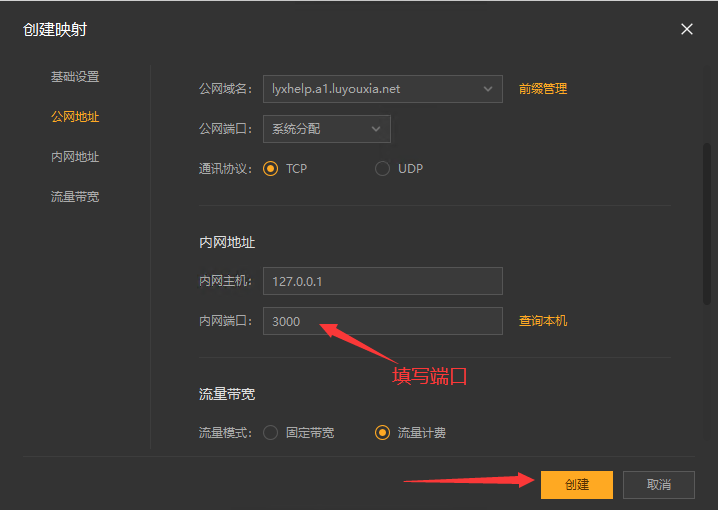Open the 公网域名 dropdown lyxhelp.a1.luyouxia.net
This screenshot has width=718, height=510.
(383, 89)
